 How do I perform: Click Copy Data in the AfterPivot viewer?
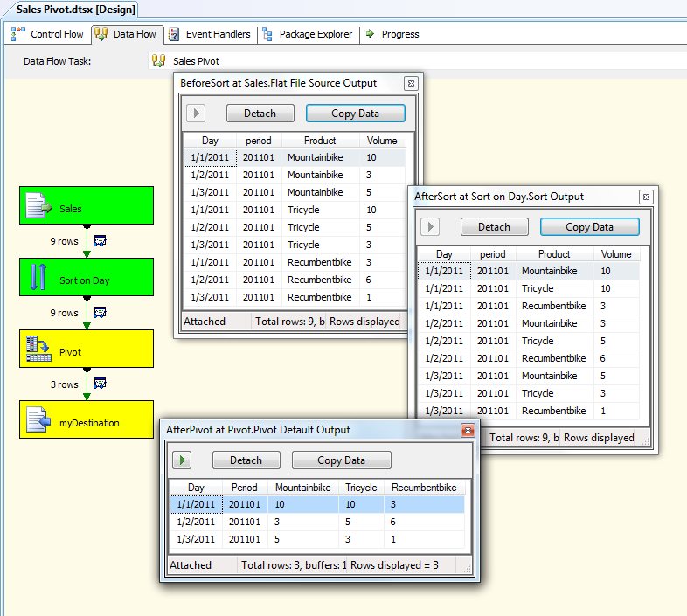[x=341, y=460]
